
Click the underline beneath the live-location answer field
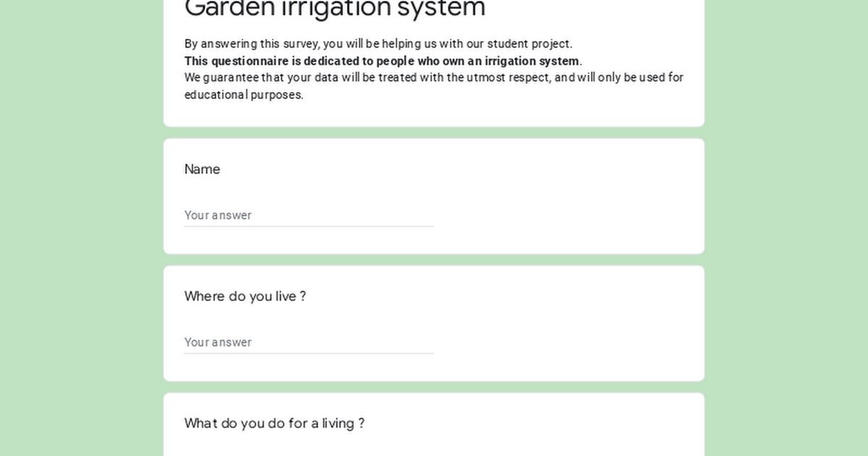click(x=309, y=353)
